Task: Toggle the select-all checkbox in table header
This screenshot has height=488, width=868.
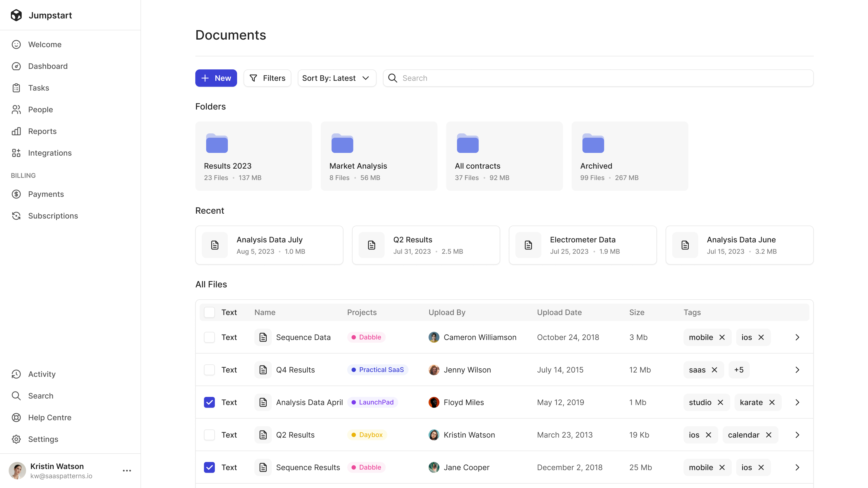Action: [x=209, y=312]
